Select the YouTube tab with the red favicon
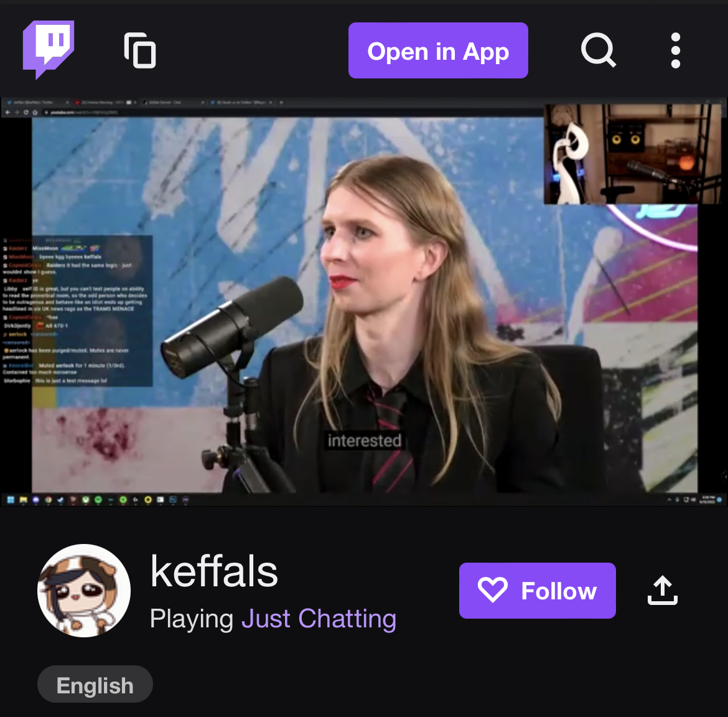The image size is (728, 717). 105,102
